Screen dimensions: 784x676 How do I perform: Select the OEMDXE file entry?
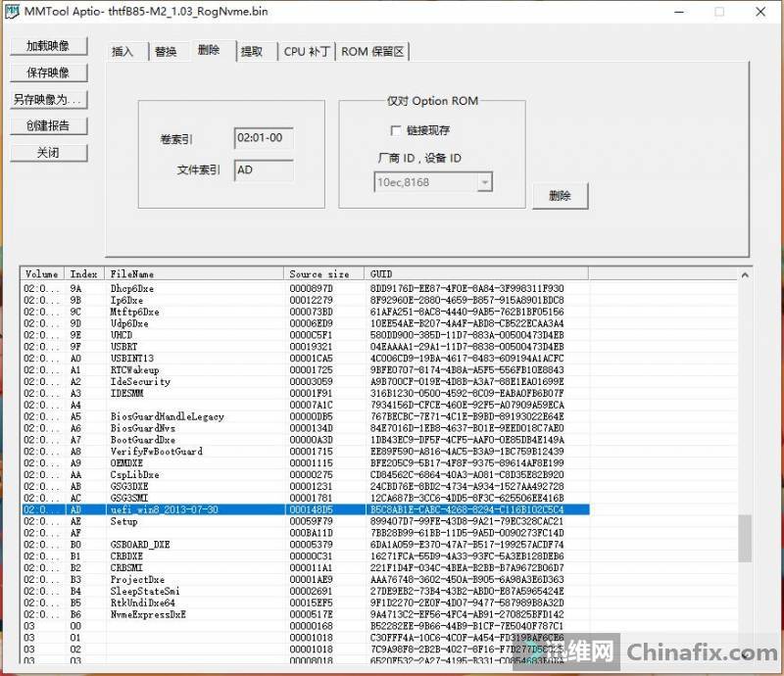point(305,463)
